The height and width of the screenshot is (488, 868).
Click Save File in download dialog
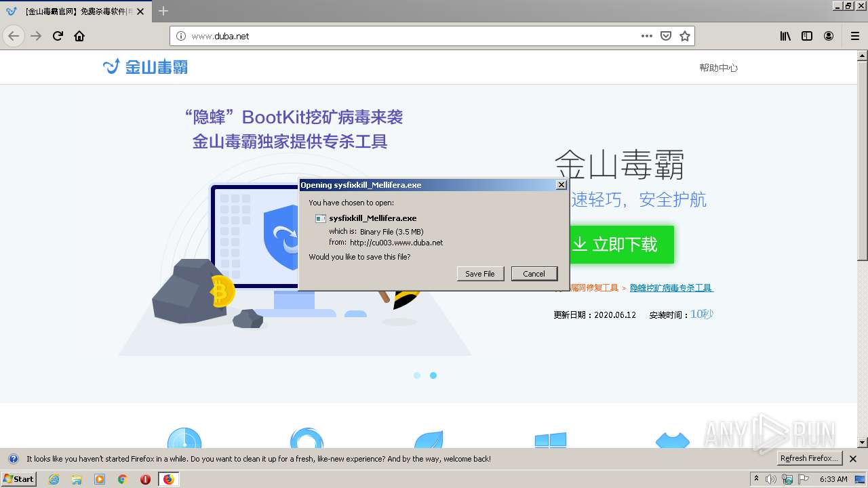click(x=480, y=274)
